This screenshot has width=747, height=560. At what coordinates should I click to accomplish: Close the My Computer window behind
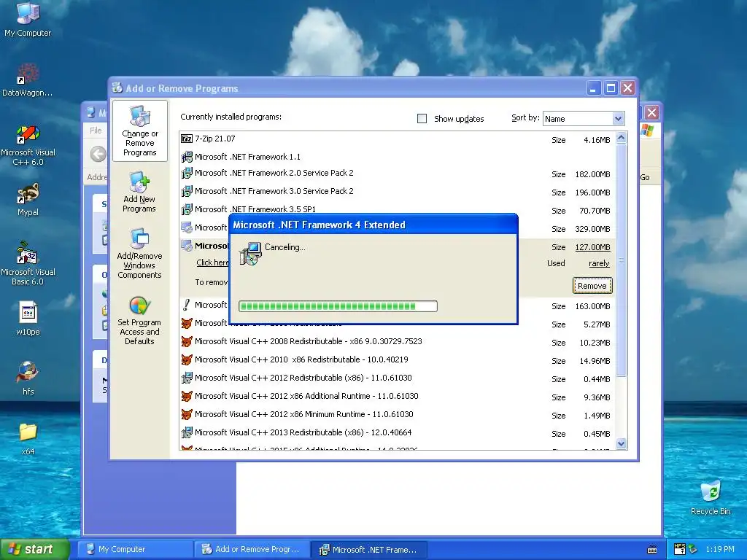[x=651, y=113]
